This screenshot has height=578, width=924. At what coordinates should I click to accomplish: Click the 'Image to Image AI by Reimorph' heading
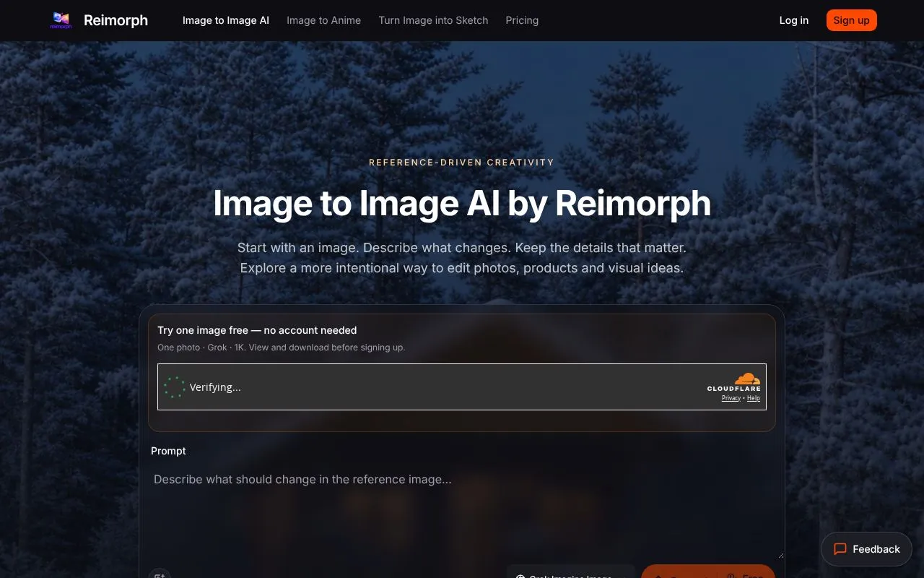point(462,203)
